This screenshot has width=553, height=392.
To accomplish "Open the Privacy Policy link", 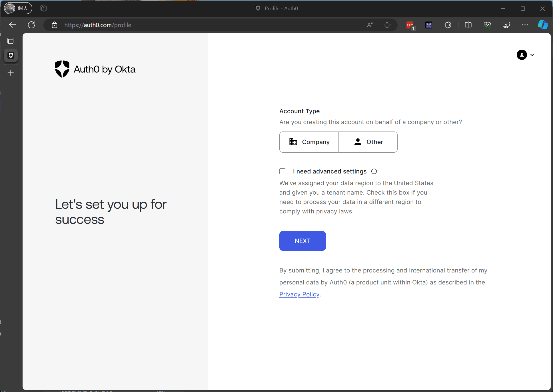I will [x=299, y=294].
